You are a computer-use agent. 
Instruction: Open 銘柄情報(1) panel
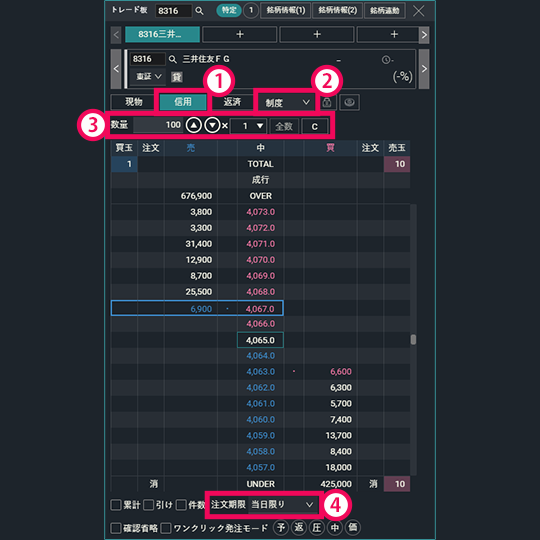point(285,10)
